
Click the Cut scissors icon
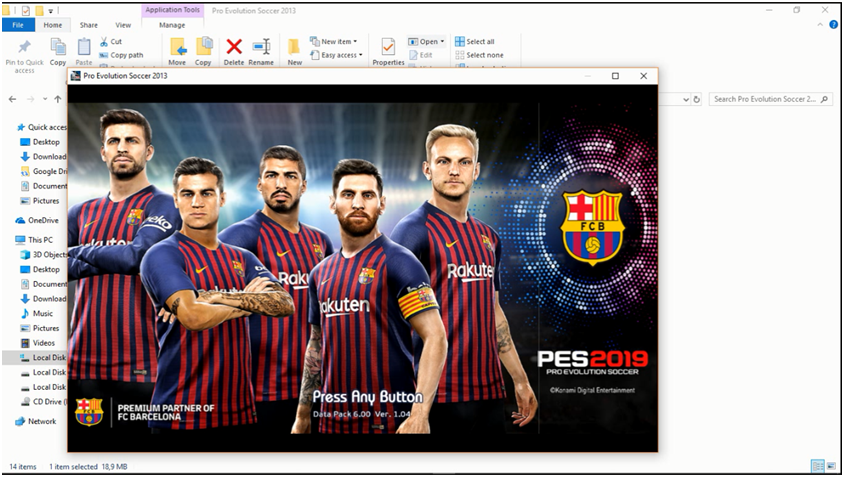tap(104, 41)
